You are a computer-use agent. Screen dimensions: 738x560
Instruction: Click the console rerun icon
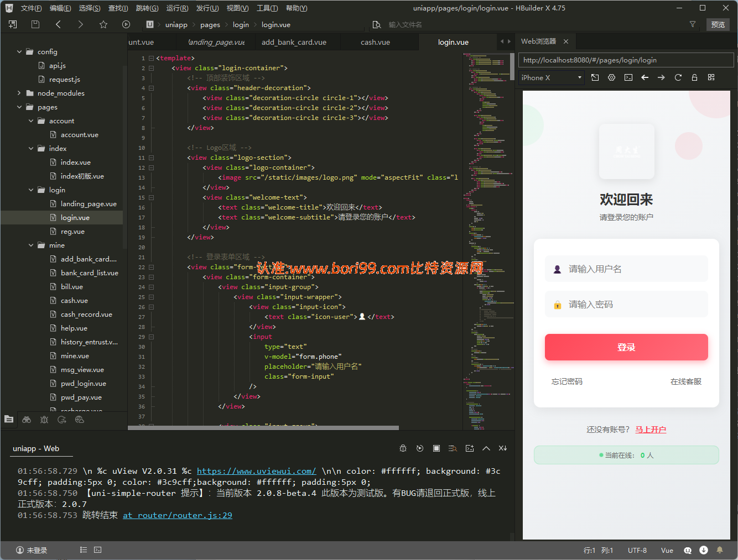[420, 448]
